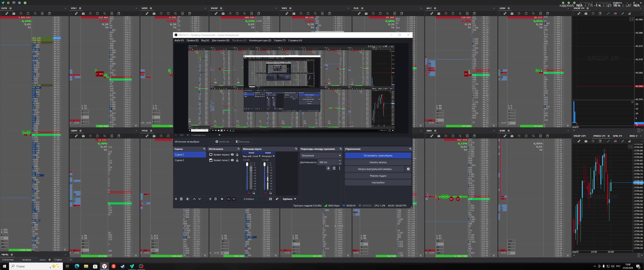Open scene filters icon in Сцены panel
Viewport: 644px width, 270px height.
188,199
